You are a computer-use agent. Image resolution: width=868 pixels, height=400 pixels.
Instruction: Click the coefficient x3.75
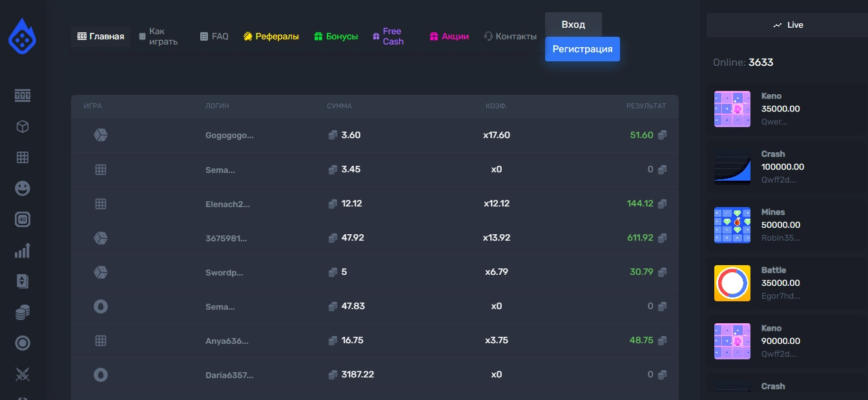pos(497,341)
